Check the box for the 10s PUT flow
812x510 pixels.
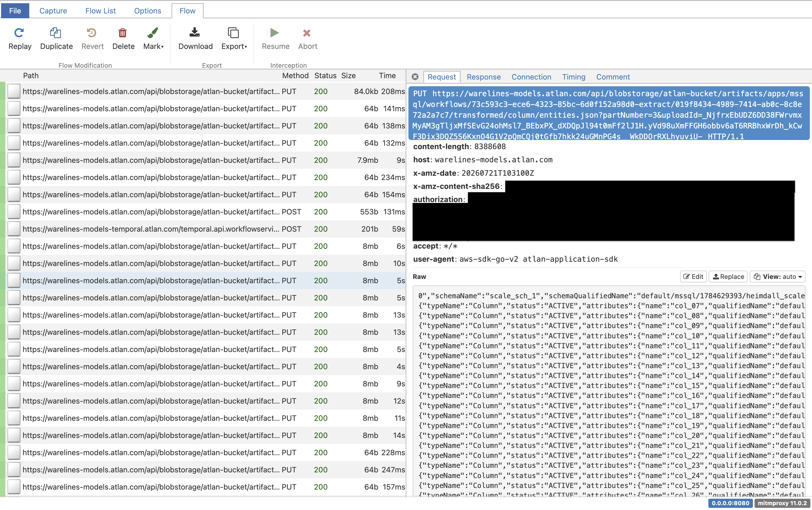14,263
